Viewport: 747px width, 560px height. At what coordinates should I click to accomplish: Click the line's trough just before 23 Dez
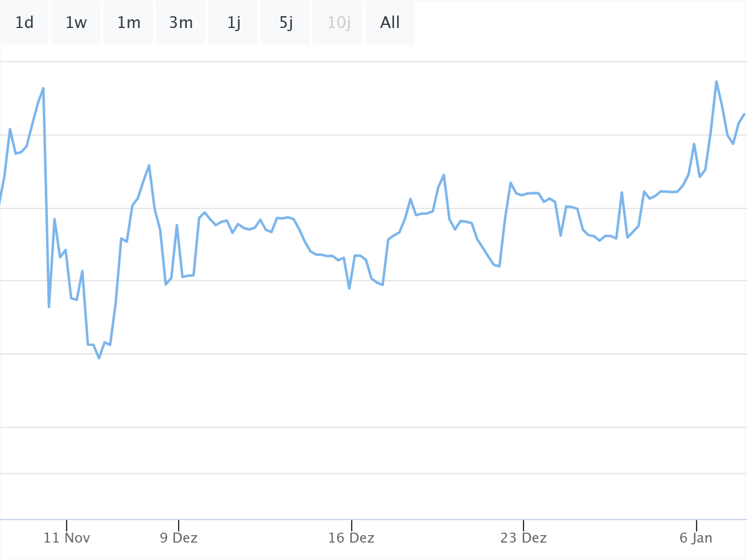point(499,266)
